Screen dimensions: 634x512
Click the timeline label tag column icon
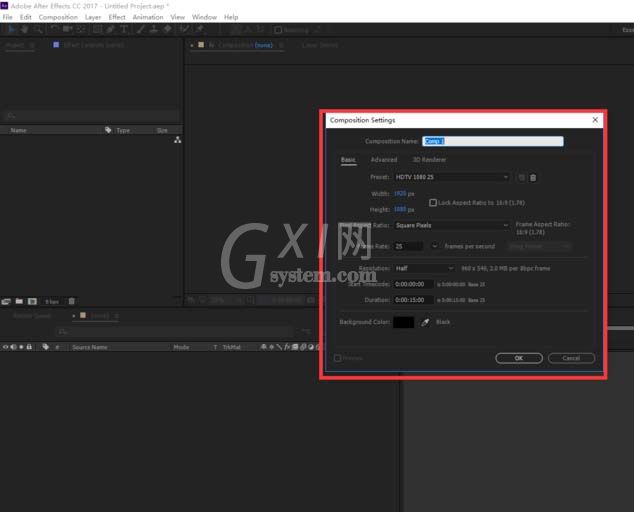coord(46,347)
